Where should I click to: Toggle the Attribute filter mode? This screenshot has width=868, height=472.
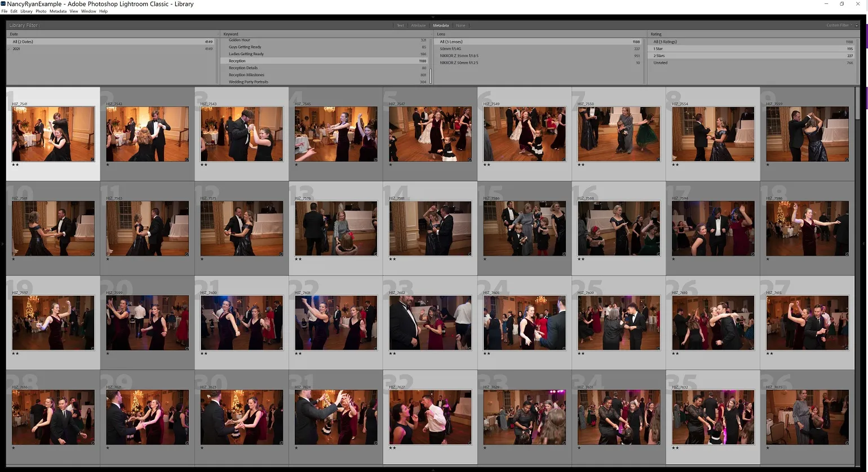click(418, 25)
